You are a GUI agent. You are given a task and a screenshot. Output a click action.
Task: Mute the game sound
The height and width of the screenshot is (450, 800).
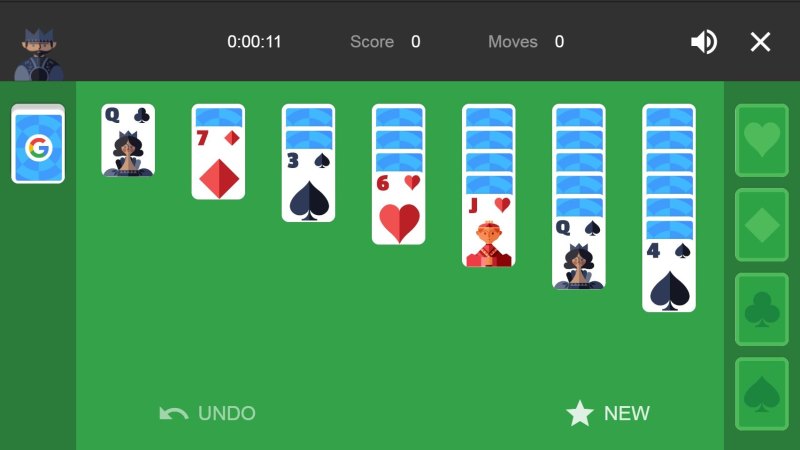coord(704,42)
